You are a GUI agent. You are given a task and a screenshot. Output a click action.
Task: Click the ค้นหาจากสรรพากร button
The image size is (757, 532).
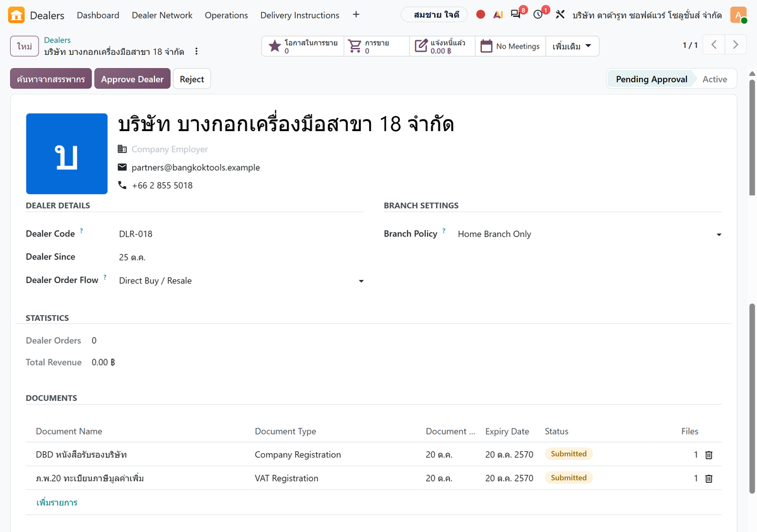(x=51, y=79)
